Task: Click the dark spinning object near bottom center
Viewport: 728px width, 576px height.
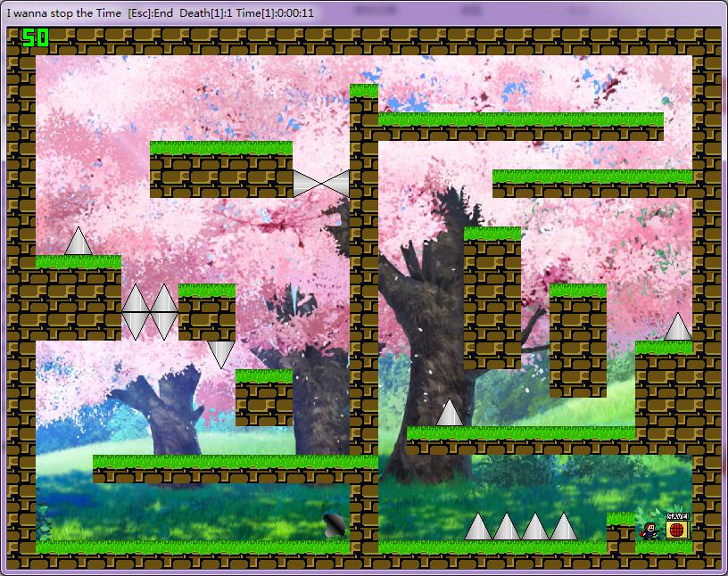Action: click(x=335, y=526)
